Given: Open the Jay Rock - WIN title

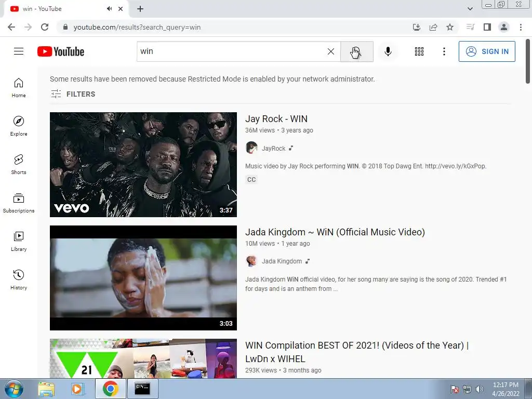Looking at the screenshot, I should click(276, 119).
